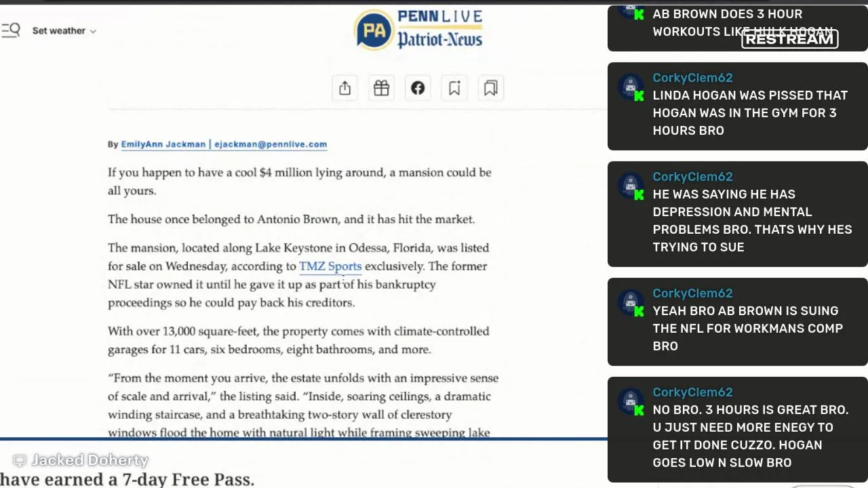Select CorkyClem62 name above 3 HOURS IS GREAT message
The image size is (868, 488).
692,392
